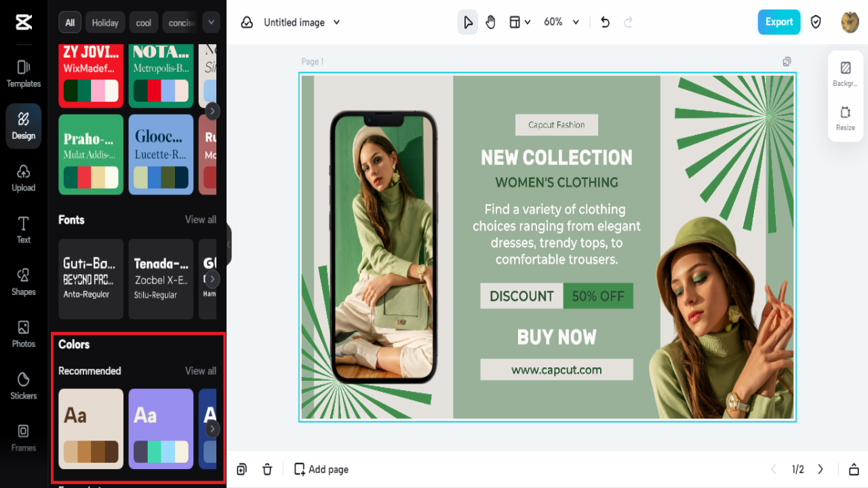Viewport: 868px width, 488px height.
Task: Open the Untitled image title dropdown
Action: coord(301,22)
